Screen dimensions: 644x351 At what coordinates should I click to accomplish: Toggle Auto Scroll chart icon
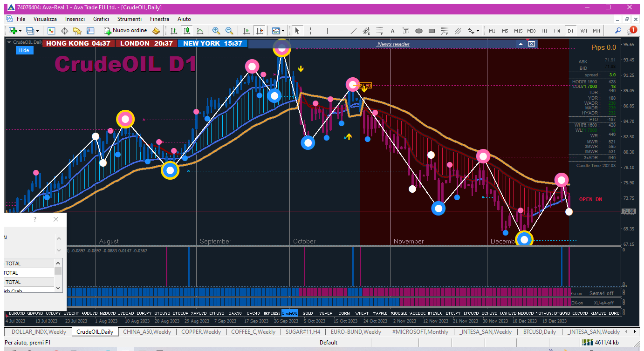coord(247,31)
